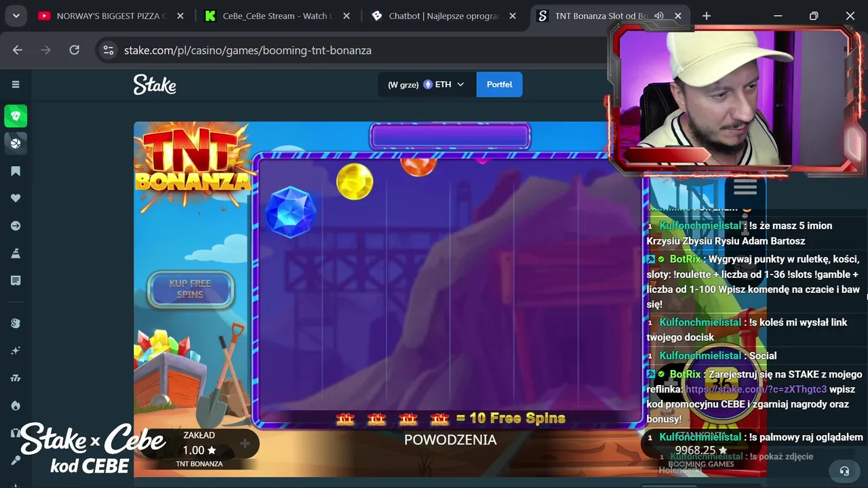Click the Portfel wallet button
Image resolution: width=868 pixels, height=488 pixels.
499,85
